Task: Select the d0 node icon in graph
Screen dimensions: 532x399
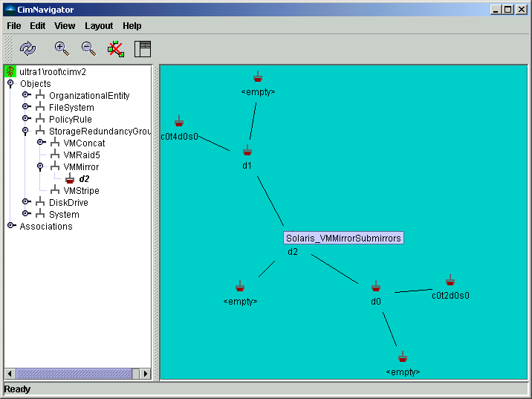Action: pos(376,287)
